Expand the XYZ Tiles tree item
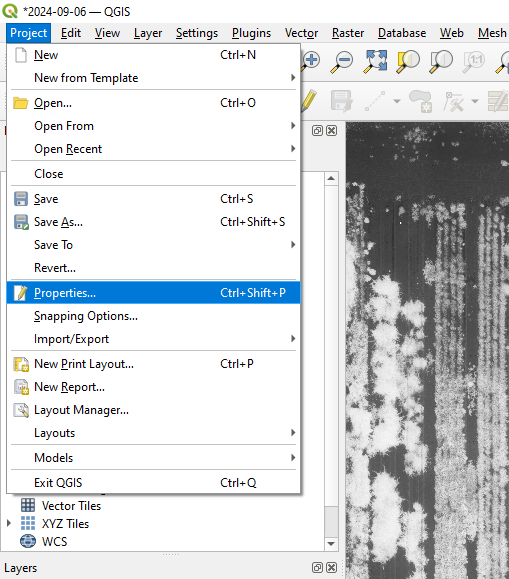 pos(9,523)
